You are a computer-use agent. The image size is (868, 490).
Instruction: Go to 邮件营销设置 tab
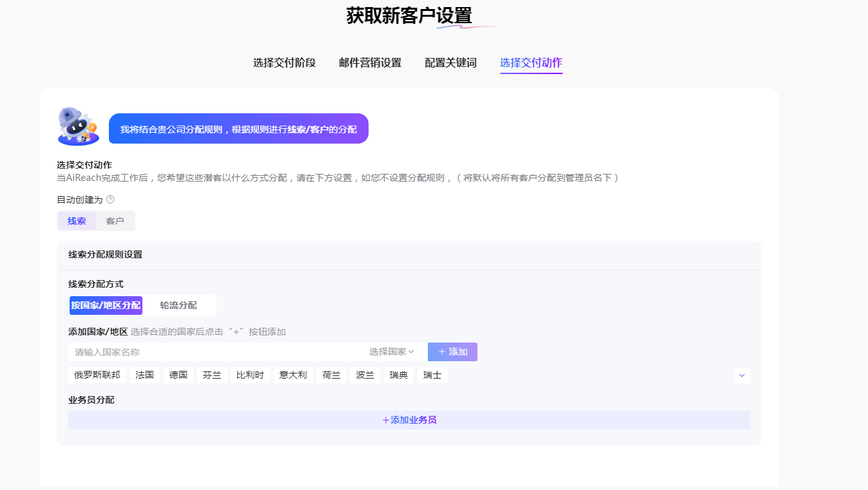(370, 62)
